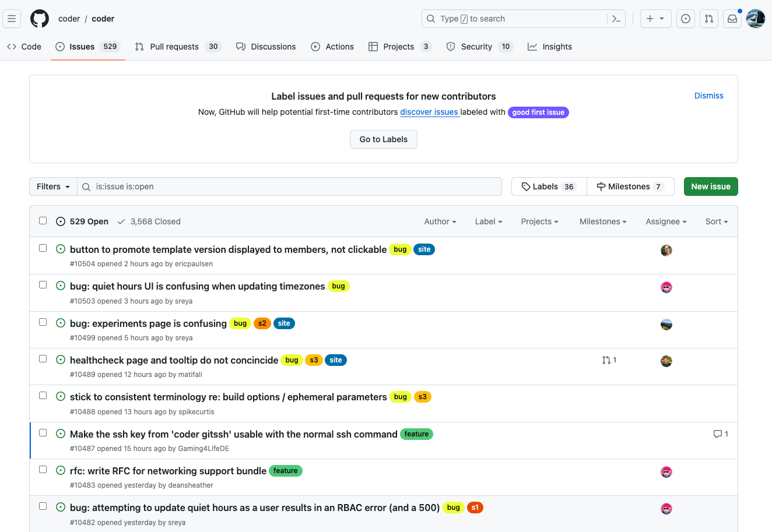The image size is (772, 532).
Task: Click the notifications bell icon
Action: click(732, 18)
